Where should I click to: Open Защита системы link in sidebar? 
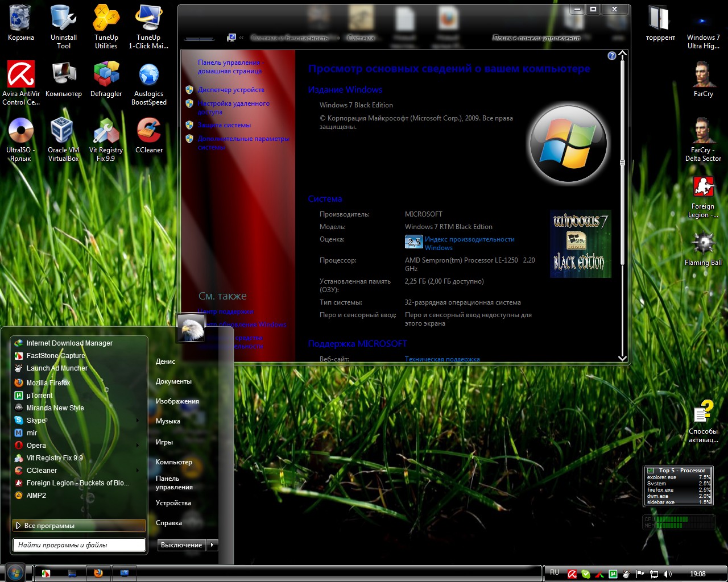tap(224, 125)
